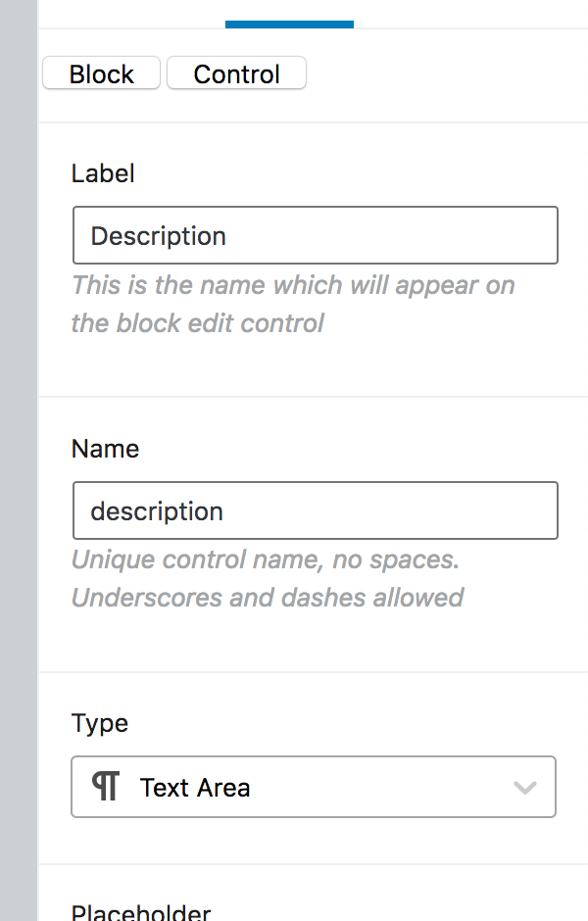This screenshot has width=588, height=921.
Task: Click the 'Type' field heading
Action: pos(100,724)
